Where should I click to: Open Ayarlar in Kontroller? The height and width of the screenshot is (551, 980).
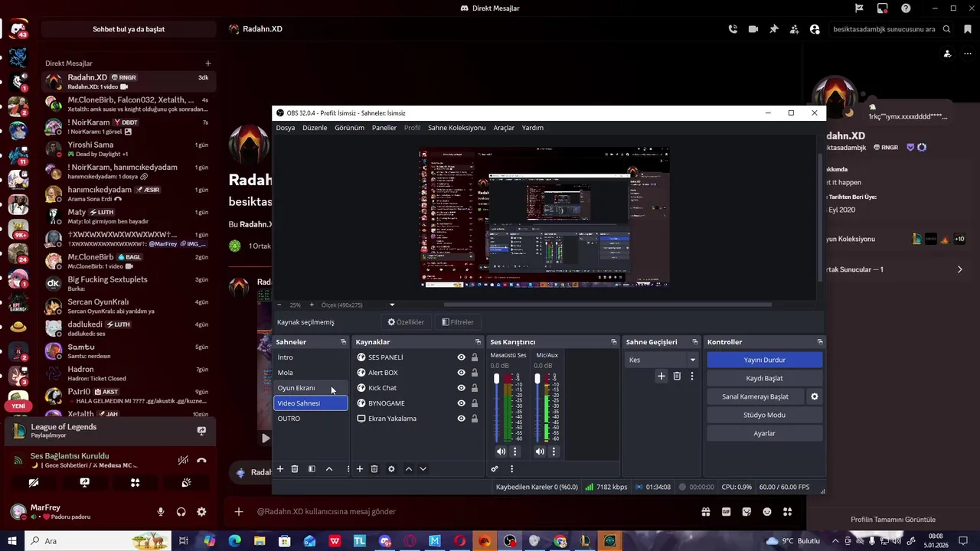(764, 433)
